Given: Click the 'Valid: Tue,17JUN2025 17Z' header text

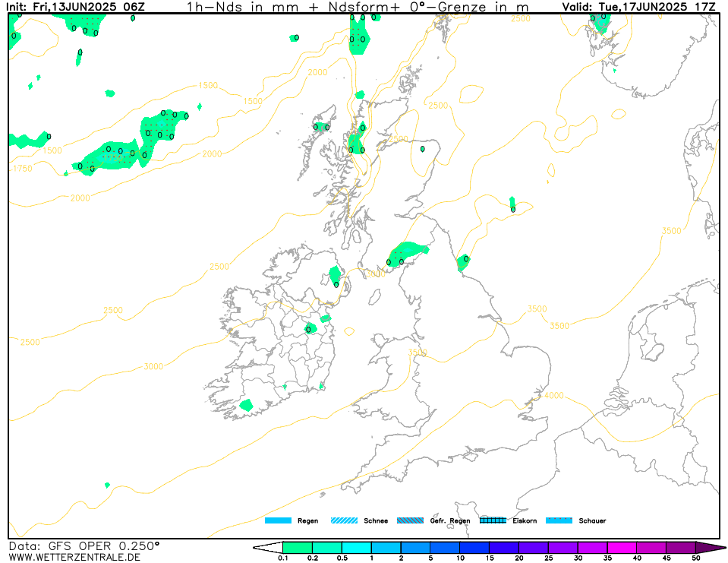Looking at the screenshot, I should [639, 7].
